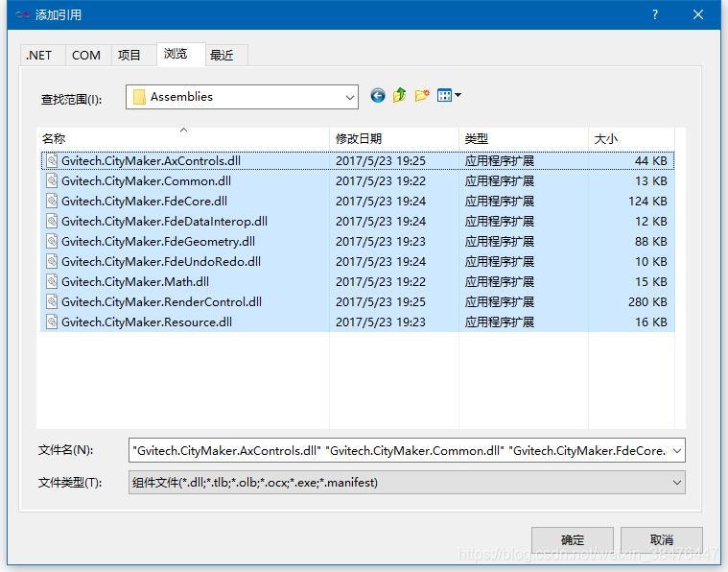
Task: Click the 确定 button
Action: (x=573, y=540)
